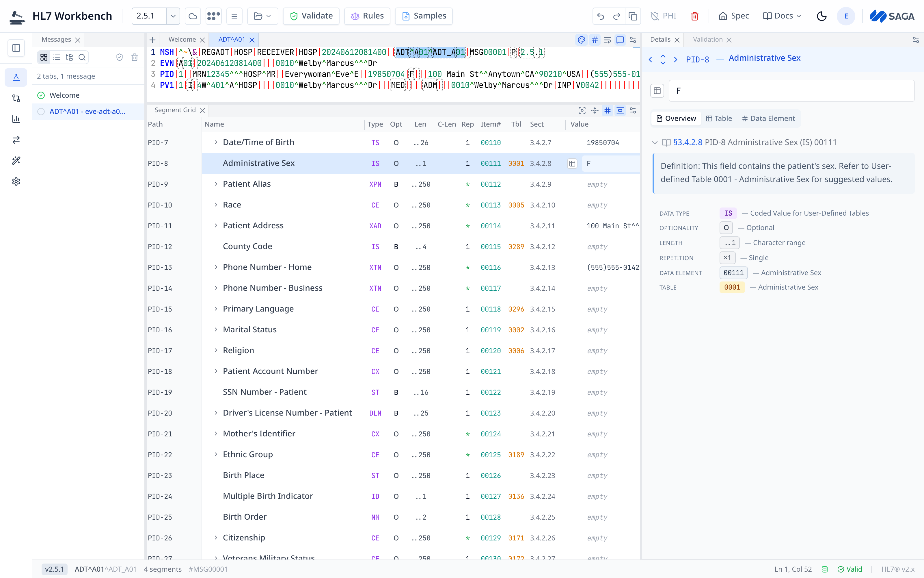Toggle hash numbering in Segment Grid toolbar
The image size is (924, 578).
(x=608, y=110)
